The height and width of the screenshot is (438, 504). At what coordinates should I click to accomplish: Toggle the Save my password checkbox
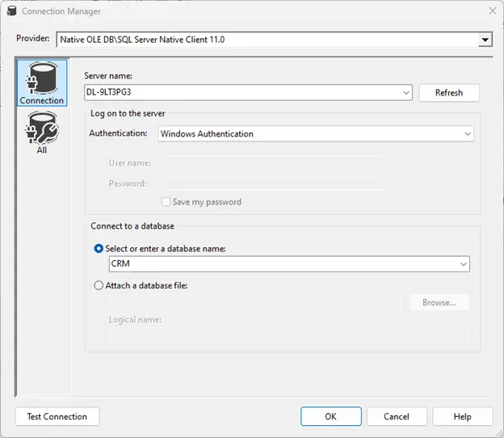tap(166, 202)
